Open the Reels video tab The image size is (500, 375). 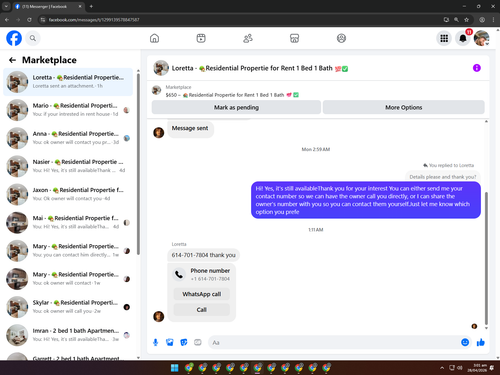click(x=201, y=38)
